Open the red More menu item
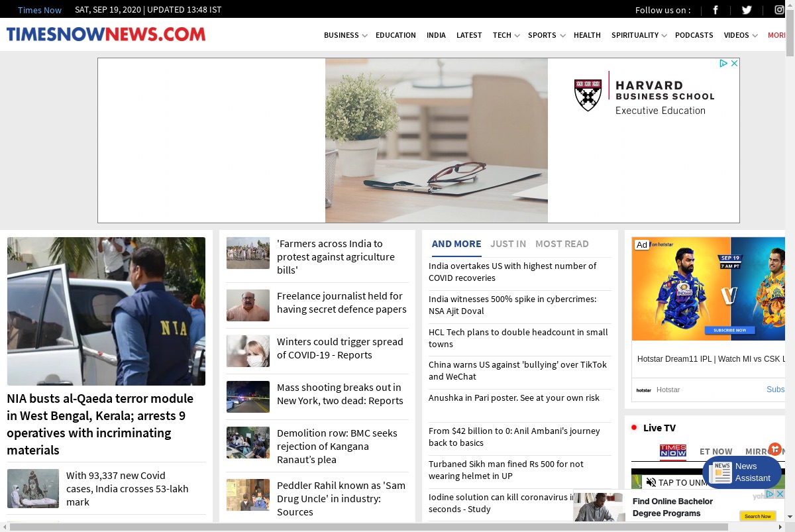This screenshot has height=532, width=795. pos(776,35)
